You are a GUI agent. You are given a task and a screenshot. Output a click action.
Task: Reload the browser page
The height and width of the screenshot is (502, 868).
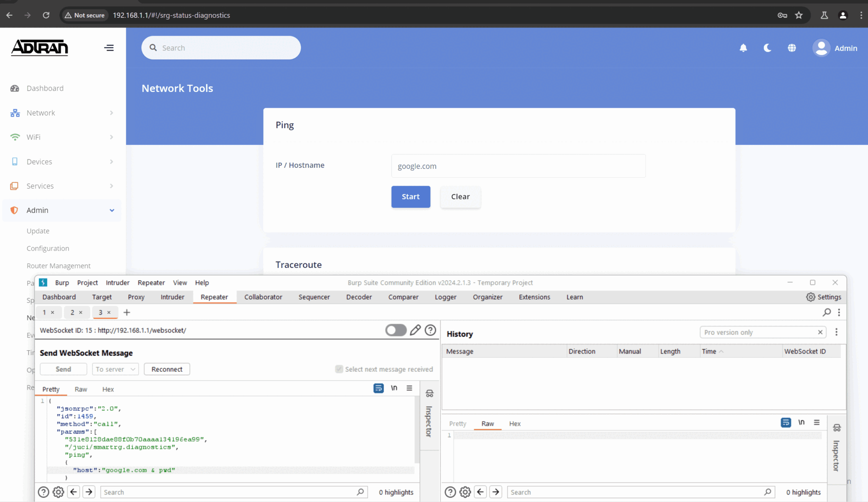point(46,15)
